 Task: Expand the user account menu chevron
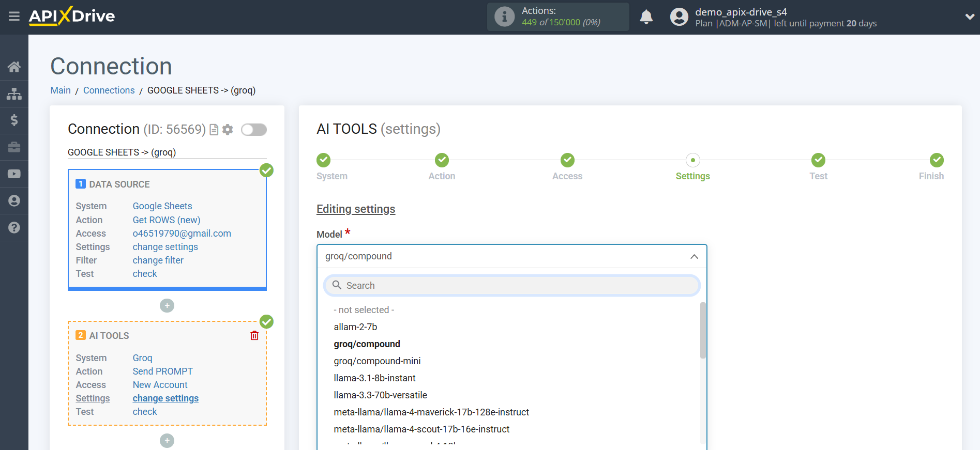point(969,17)
